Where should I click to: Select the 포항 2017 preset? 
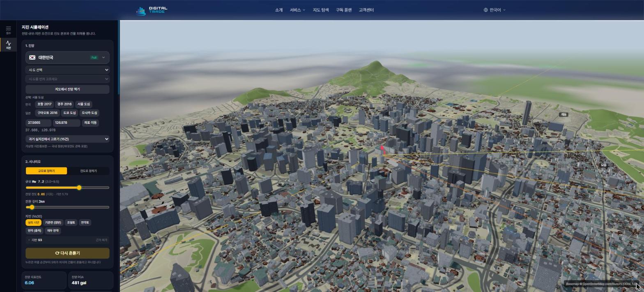pos(44,104)
